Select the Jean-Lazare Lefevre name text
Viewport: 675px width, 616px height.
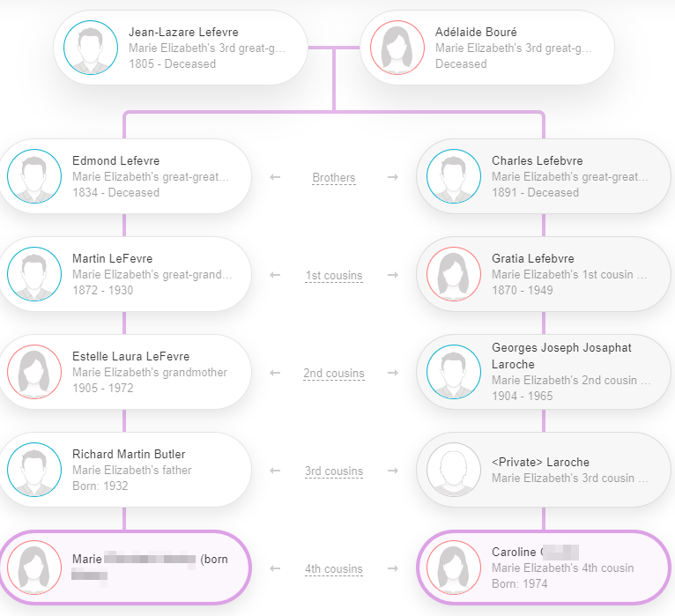pos(183,33)
